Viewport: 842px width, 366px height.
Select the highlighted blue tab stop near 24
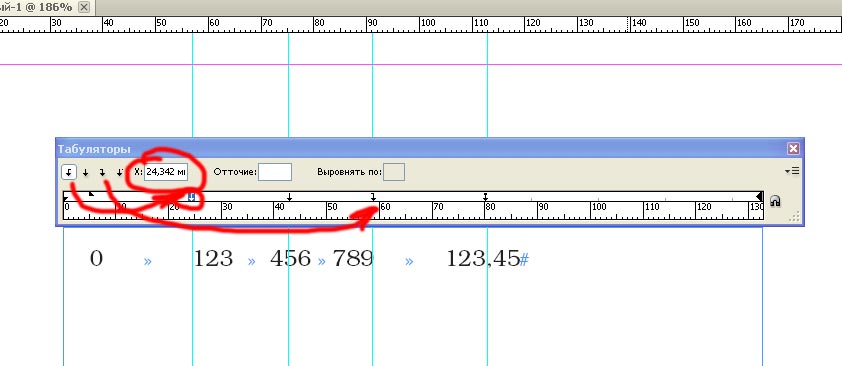[x=192, y=197]
